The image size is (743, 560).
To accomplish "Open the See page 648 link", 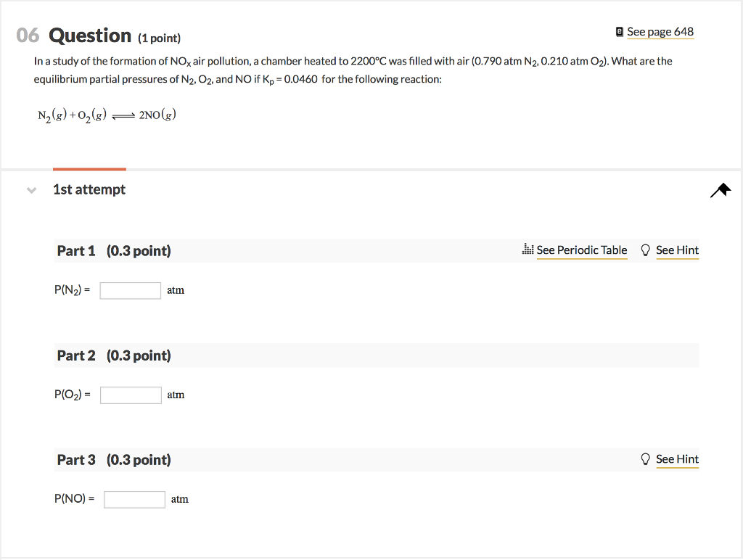I will (x=660, y=32).
